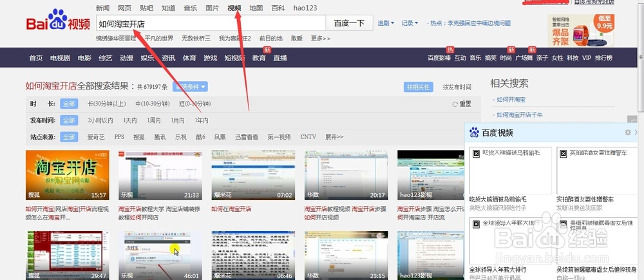The width and height of the screenshot is (644, 280).
Task: Open related search 如何开淘宝
Action: [x=511, y=99]
